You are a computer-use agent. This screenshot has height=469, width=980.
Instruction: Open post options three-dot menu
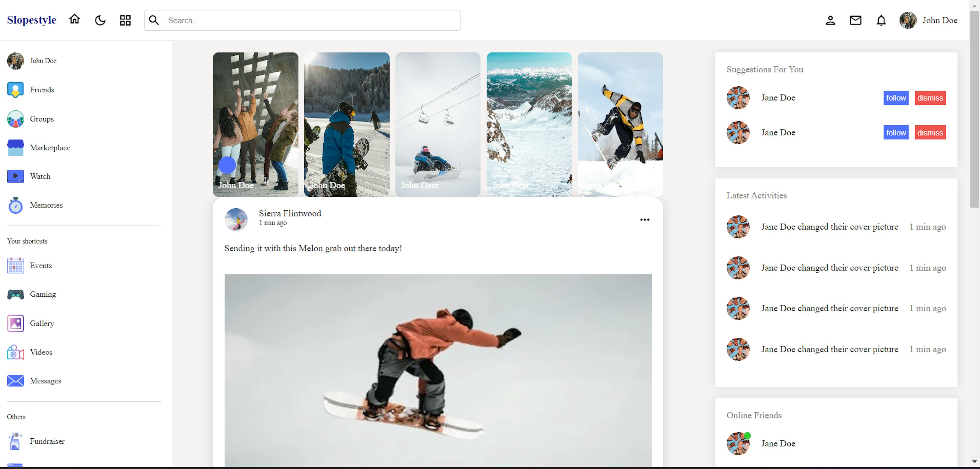tap(644, 220)
